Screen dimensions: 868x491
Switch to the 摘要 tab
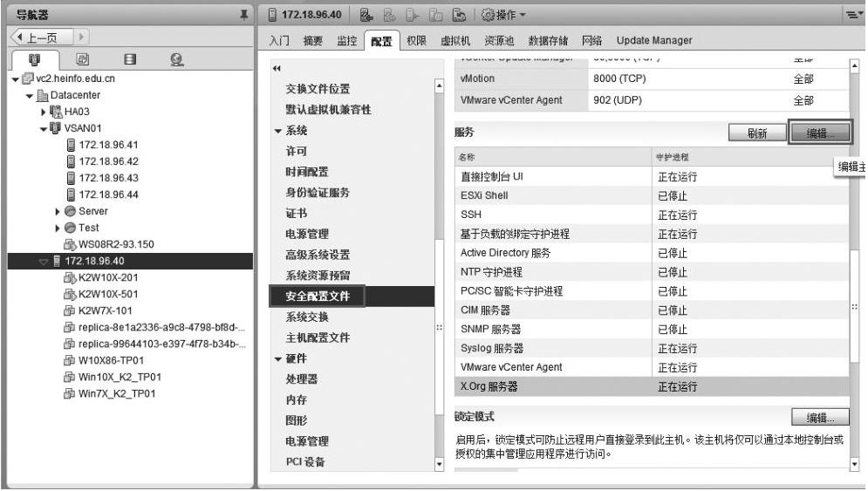313,40
